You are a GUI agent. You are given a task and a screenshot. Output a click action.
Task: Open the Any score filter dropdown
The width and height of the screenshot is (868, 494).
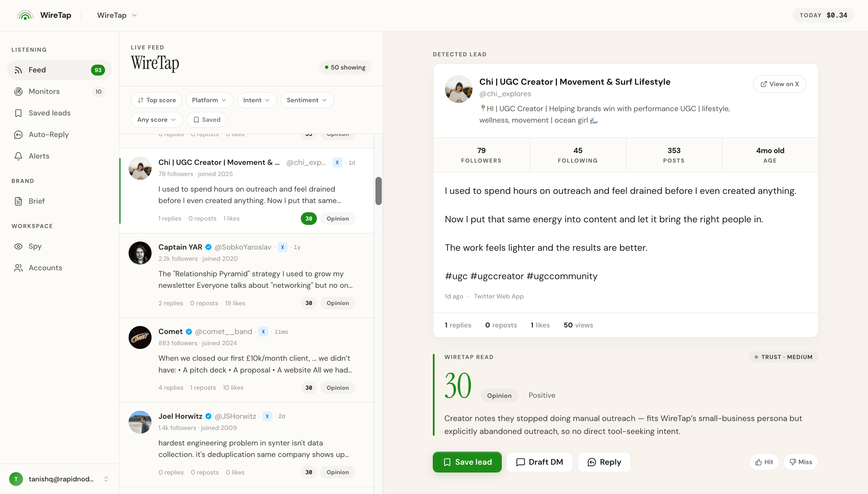coord(157,120)
